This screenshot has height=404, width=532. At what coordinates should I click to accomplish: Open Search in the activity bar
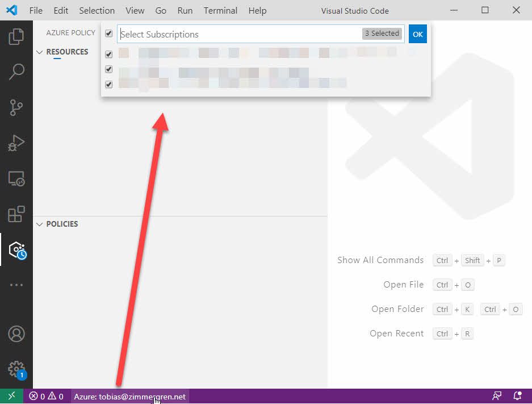(x=16, y=72)
